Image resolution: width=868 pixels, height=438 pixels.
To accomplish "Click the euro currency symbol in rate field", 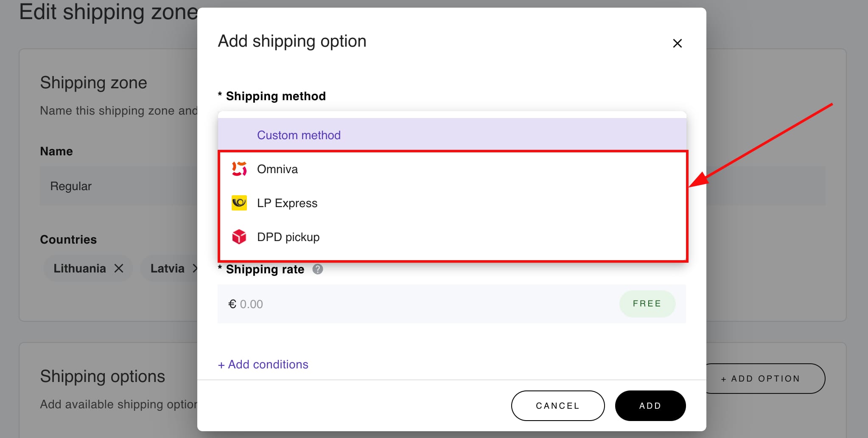I will coord(232,303).
